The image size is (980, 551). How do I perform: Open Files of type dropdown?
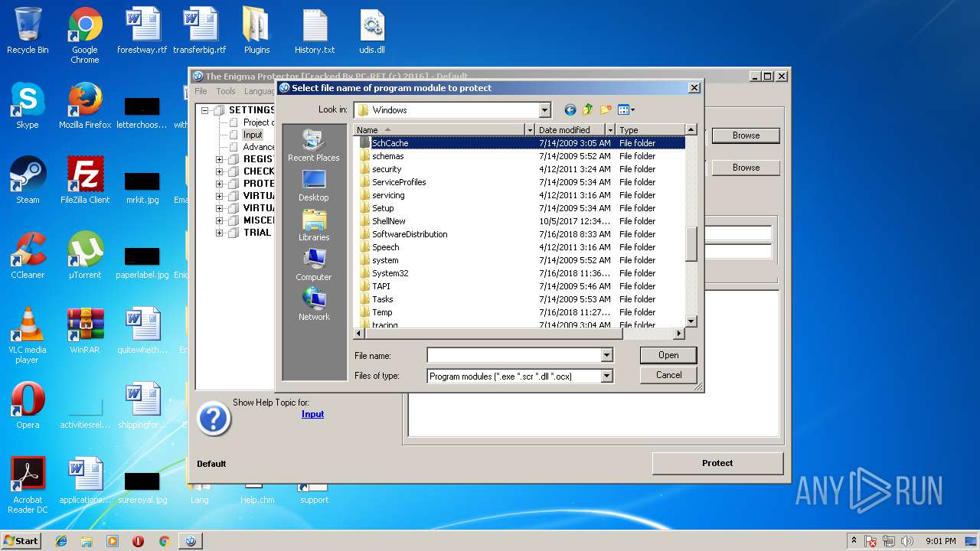(x=606, y=376)
